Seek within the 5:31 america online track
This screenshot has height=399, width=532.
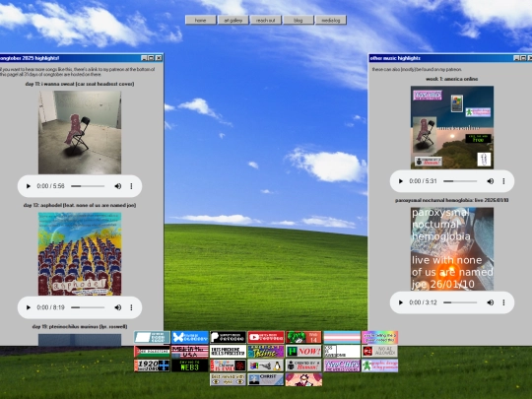click(x=460, y=181)
